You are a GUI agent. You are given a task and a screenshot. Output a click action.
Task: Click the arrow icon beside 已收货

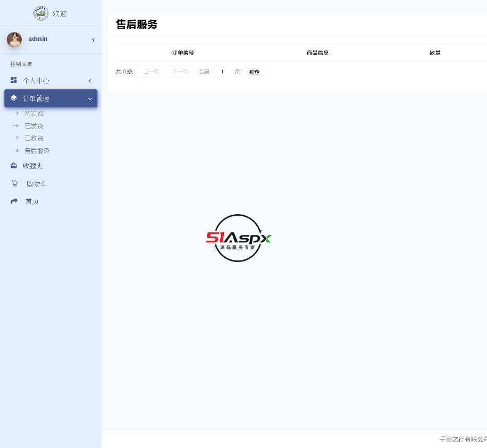coord(16,138)
